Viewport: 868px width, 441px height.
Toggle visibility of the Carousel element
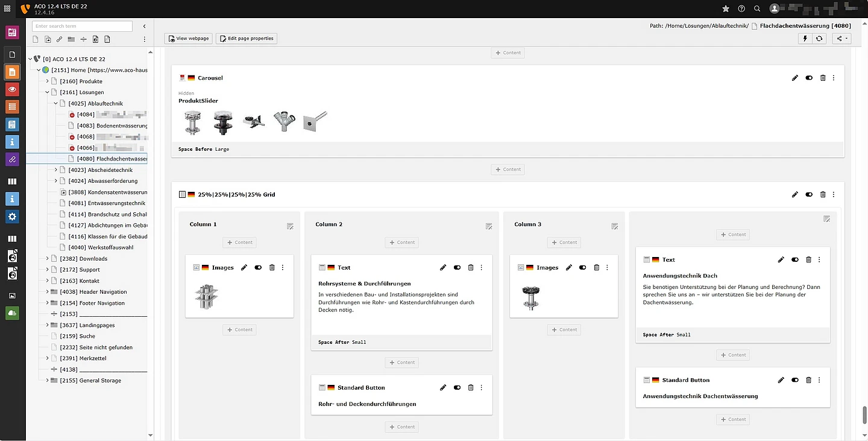(x=809, y=78)
